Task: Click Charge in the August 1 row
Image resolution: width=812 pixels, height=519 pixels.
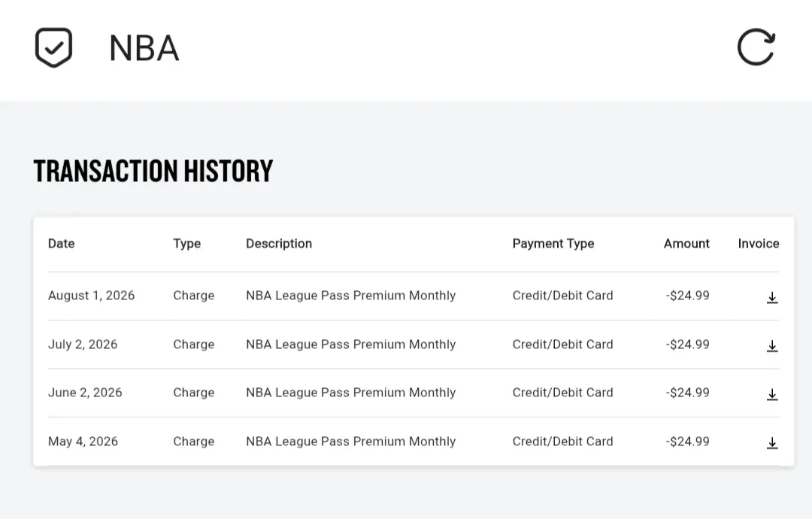Action: tap(194, 296)
